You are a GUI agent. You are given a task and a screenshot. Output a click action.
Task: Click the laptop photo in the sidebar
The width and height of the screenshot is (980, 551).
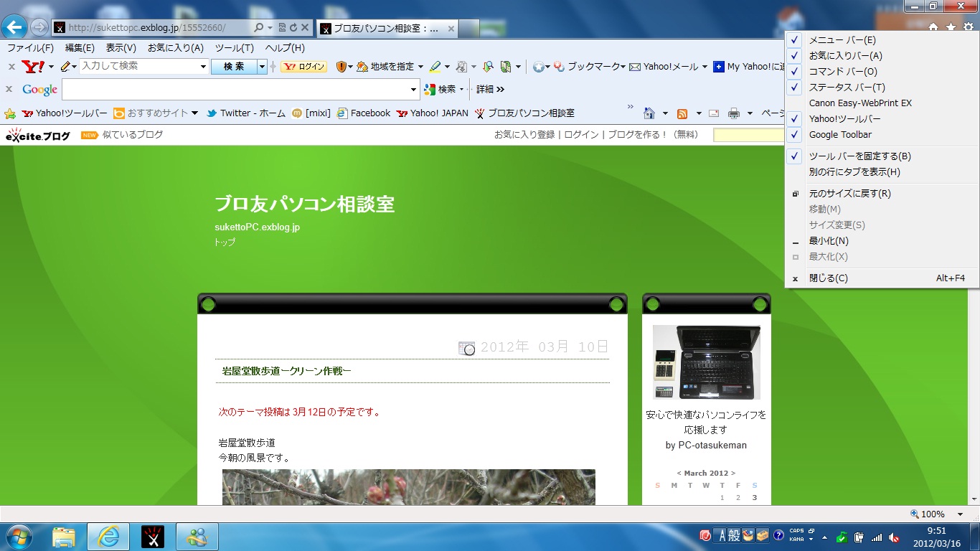coord(707,362)
